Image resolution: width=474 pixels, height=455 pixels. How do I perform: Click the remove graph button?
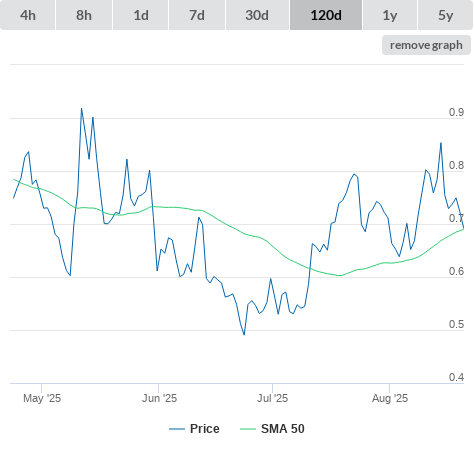(426, 45)
